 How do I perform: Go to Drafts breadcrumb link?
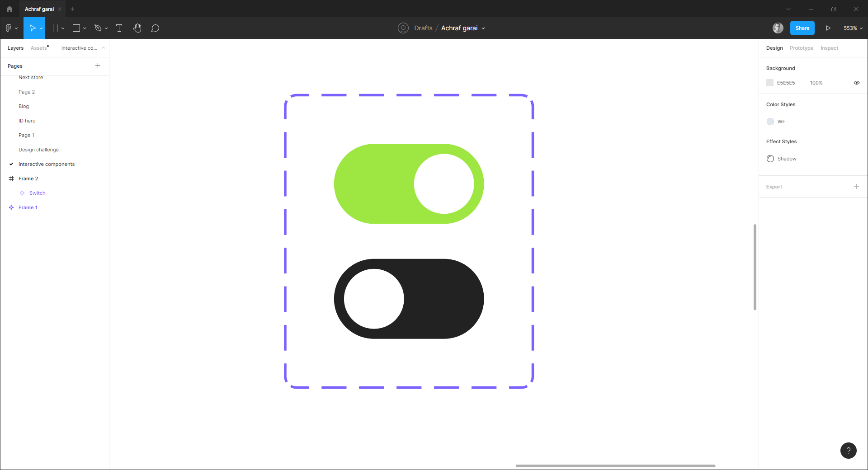423,28
